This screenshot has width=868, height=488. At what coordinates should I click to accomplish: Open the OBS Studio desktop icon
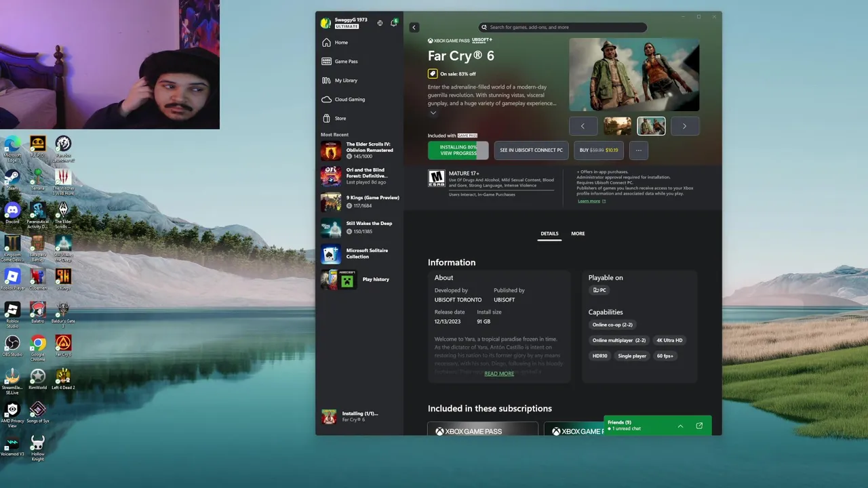tap(12, 346)
